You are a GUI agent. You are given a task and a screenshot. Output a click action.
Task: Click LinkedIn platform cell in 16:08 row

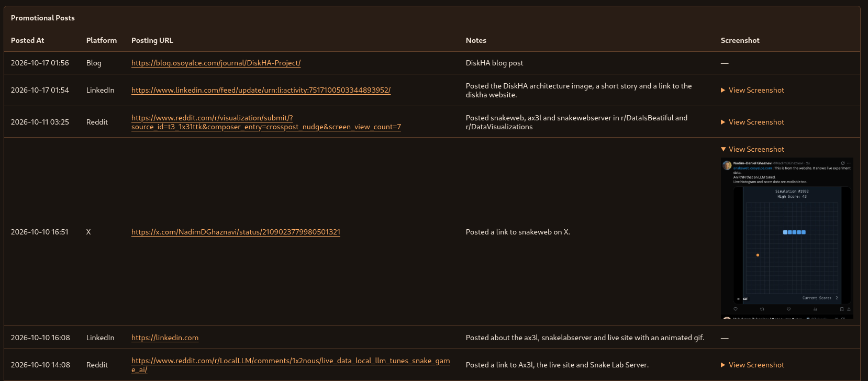pyautogui.click(x=100, y=338)
